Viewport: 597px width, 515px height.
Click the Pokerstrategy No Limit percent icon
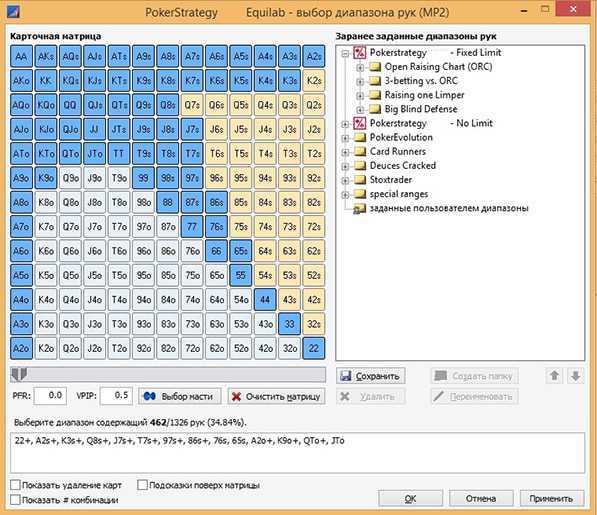360,123
